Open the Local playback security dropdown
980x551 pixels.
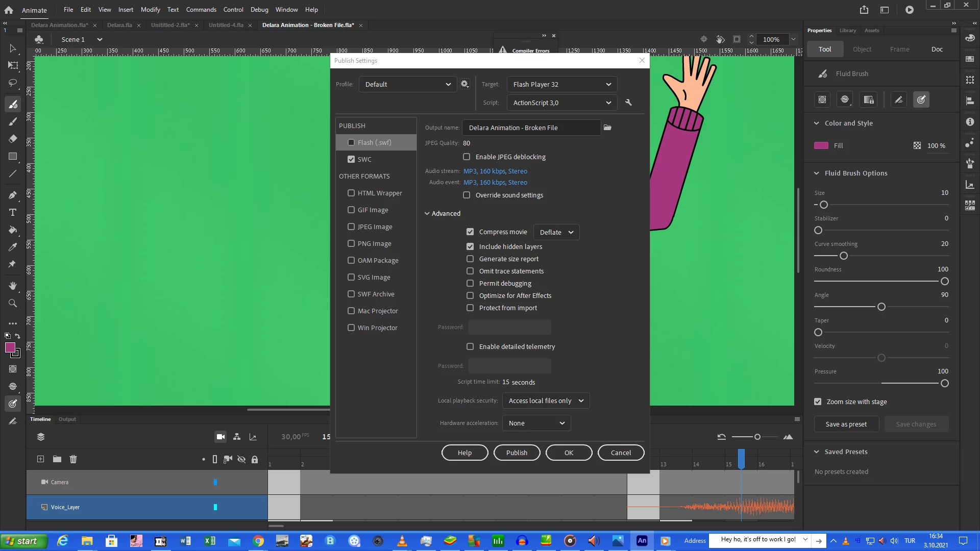[x=546, y=400]
